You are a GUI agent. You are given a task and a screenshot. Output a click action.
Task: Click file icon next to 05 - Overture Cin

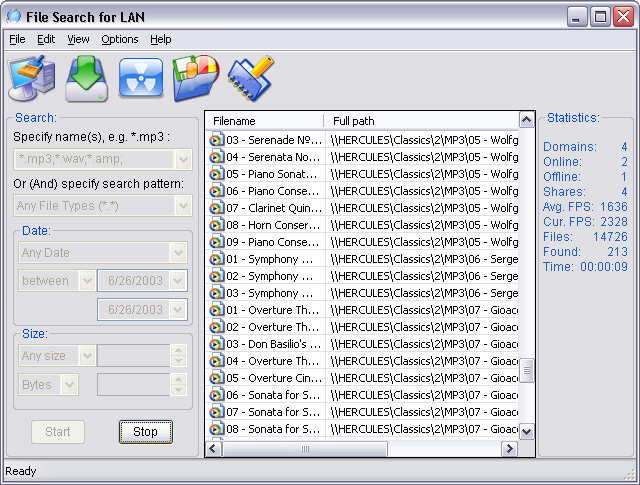coord(216,378)
